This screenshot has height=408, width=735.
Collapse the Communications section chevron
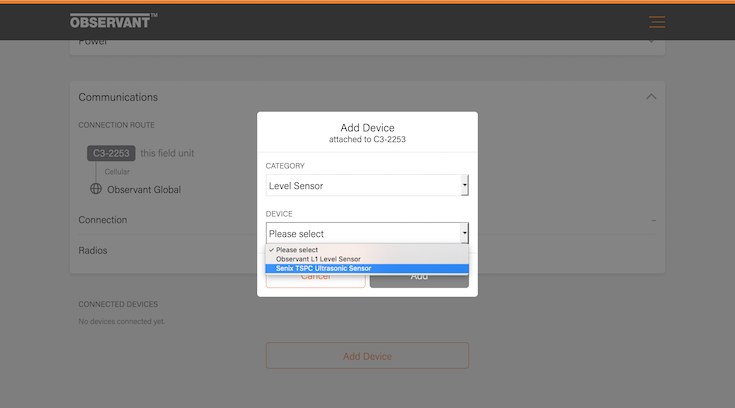(651, 97)
